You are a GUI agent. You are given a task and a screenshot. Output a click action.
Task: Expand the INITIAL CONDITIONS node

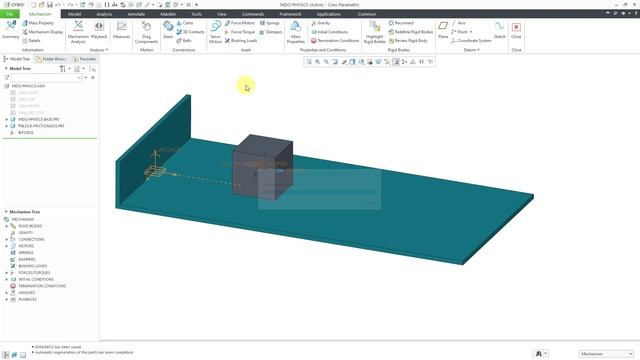pos(7,280)
